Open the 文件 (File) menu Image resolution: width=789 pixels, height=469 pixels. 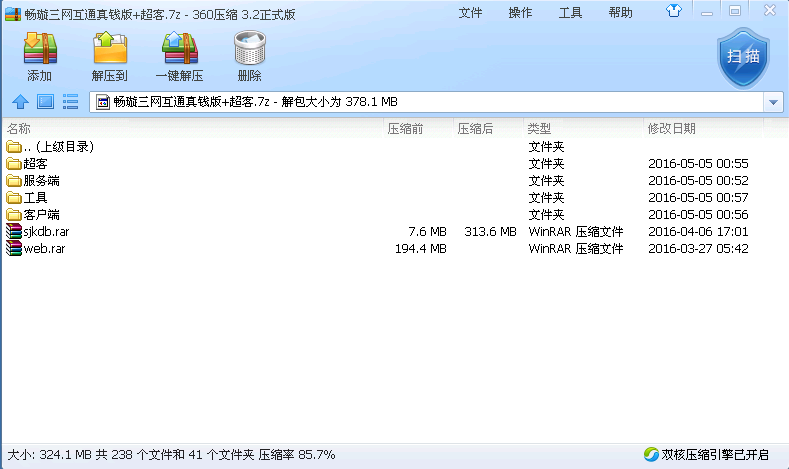[470, 13]
